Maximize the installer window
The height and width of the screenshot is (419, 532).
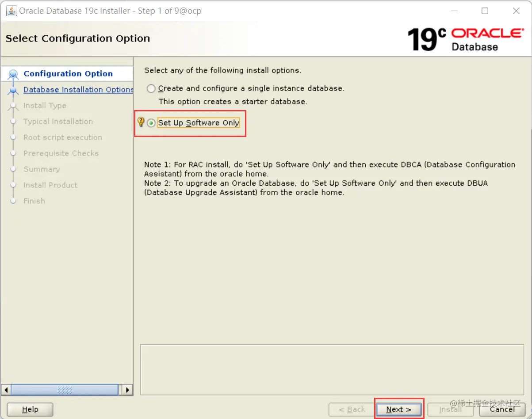pyautogui.click(x=485, y=11)
